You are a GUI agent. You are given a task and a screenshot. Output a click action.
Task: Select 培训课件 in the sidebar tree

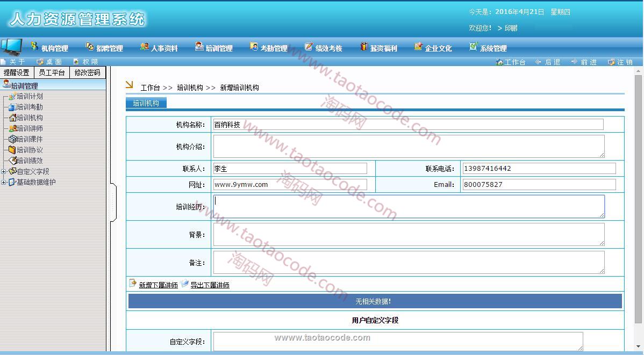[x=30, y=139]
